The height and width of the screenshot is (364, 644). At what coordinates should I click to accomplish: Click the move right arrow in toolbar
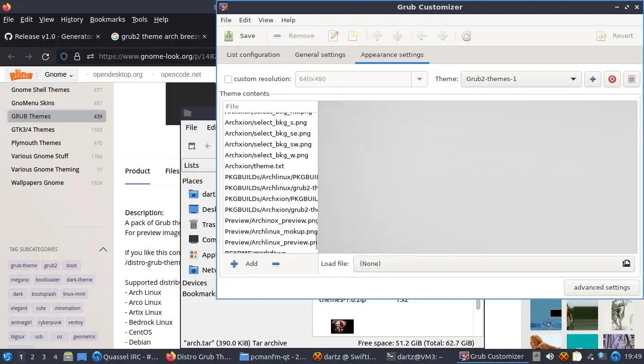pyautogui.click(x=442, y=36)
